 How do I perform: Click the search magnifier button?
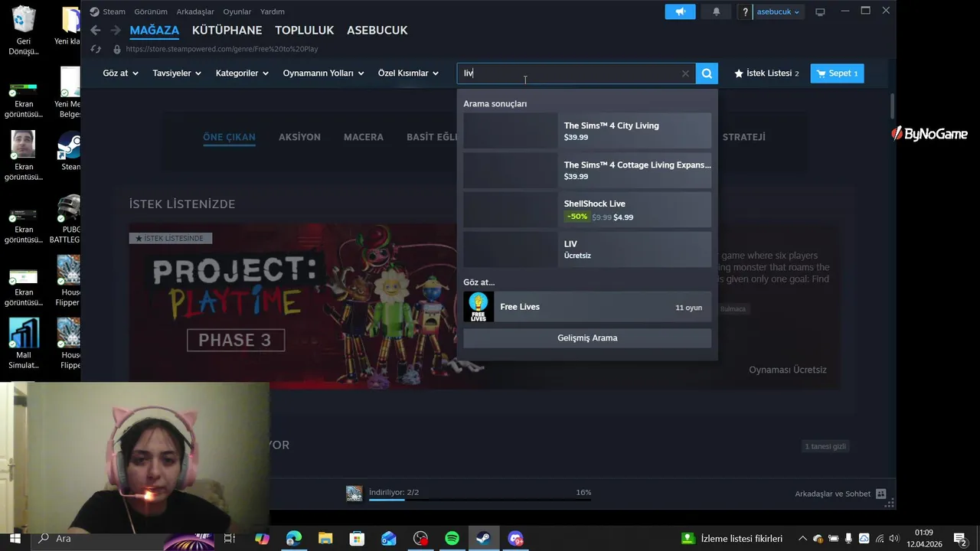tap(707, 73)
